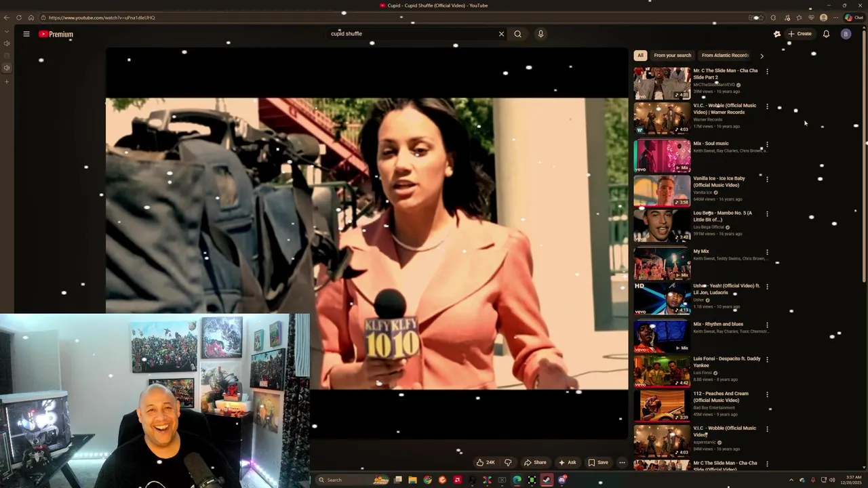The width and height of the screenshot is (868, 488).
Task: Select the 'All' filter chip
Action: point(640,56)
